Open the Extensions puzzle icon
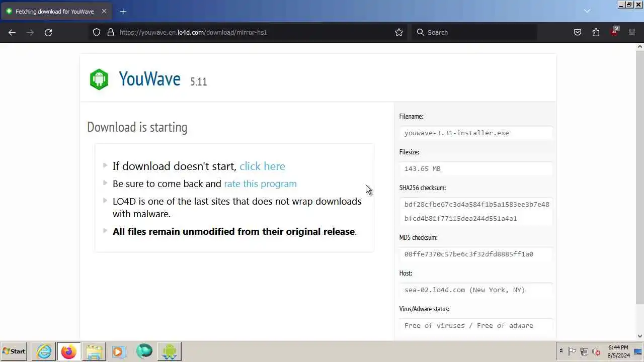 coord(596,32)
